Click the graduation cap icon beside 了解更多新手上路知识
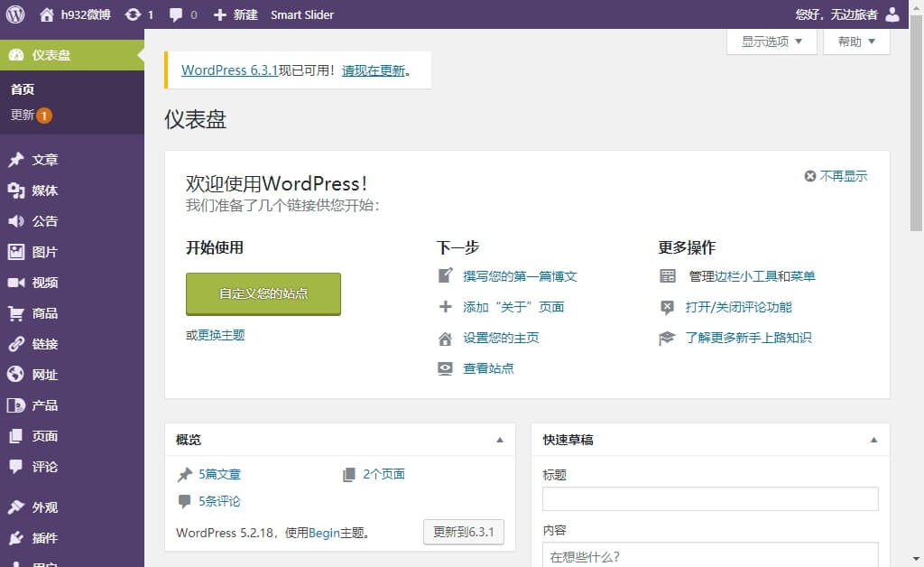The height and width of the screenshot is (567, 924). coord(667,338)
